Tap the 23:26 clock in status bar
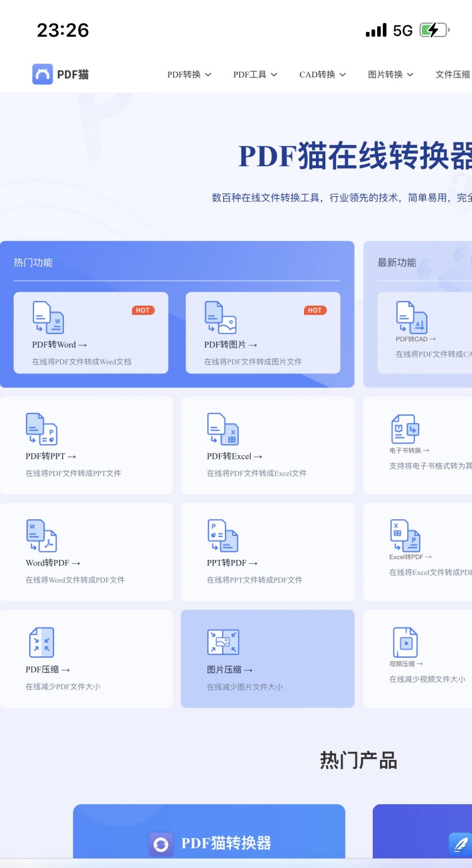The image size is (472, 868). click(x=63, y=30)
